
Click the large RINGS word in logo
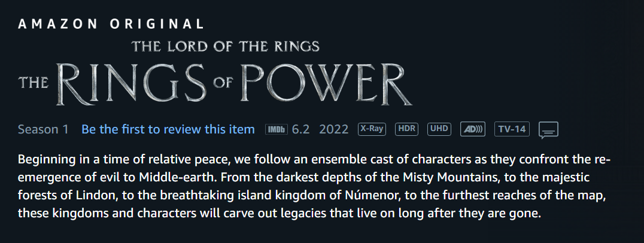[130, 84]
